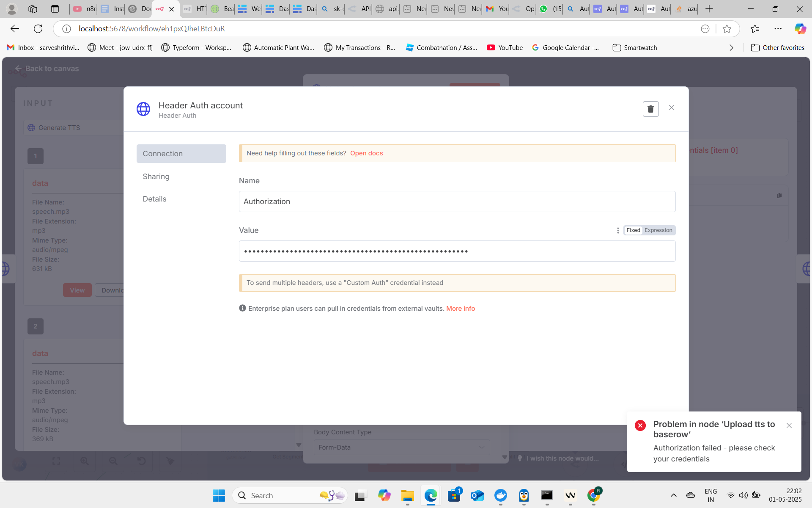Expand hidden icons in the system tray
This screenshot has width=812, height=508.
pyautogui.click(x=674, y=495)
